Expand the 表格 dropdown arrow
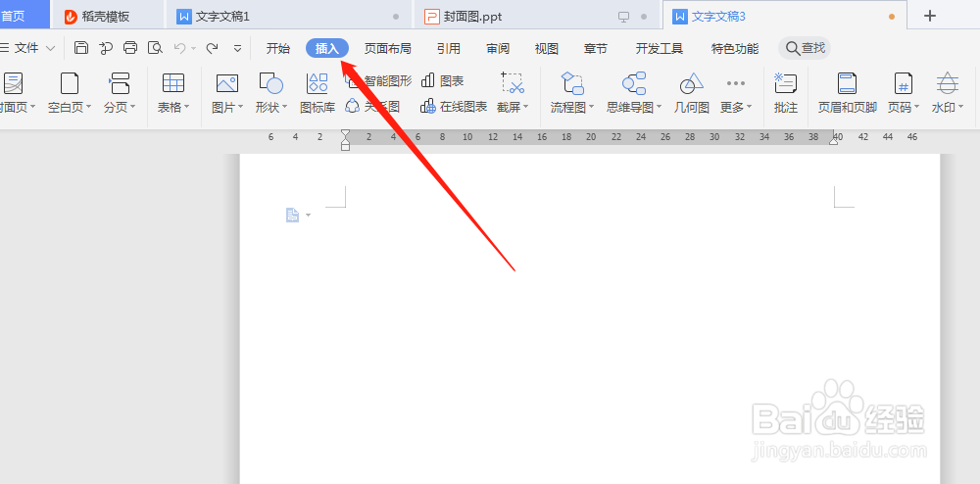 (x=185, y=107)
